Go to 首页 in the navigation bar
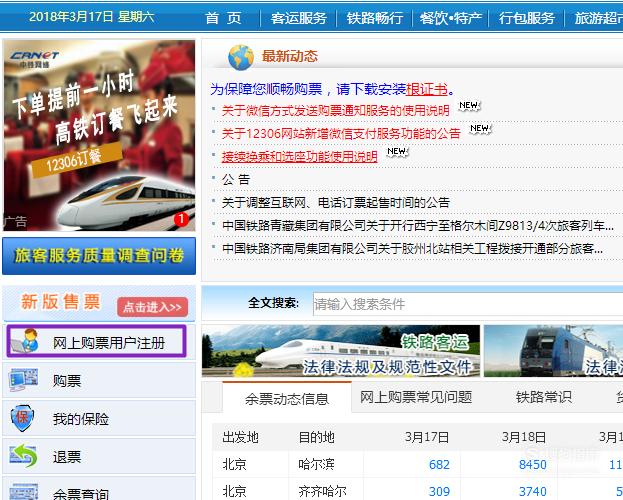Image resolution: width=623 pixels, height=500 pixels. [224, 18]
